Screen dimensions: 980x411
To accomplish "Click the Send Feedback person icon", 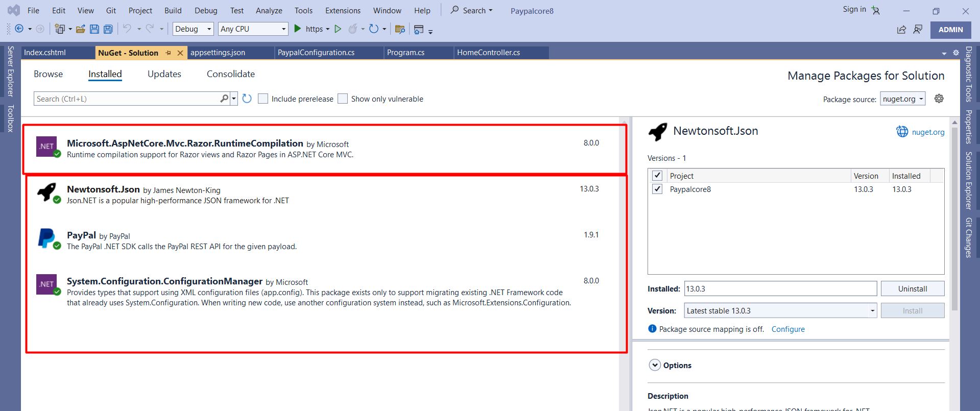I will (x=918, y=30).
